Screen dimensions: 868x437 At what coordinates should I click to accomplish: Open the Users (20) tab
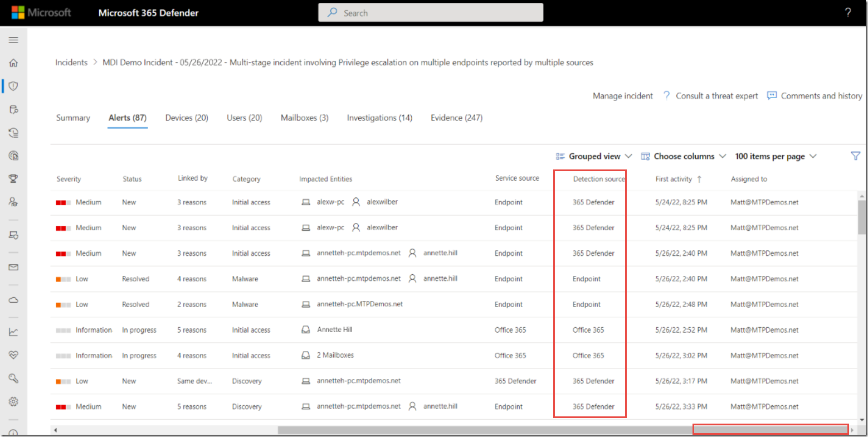(245, 118)
